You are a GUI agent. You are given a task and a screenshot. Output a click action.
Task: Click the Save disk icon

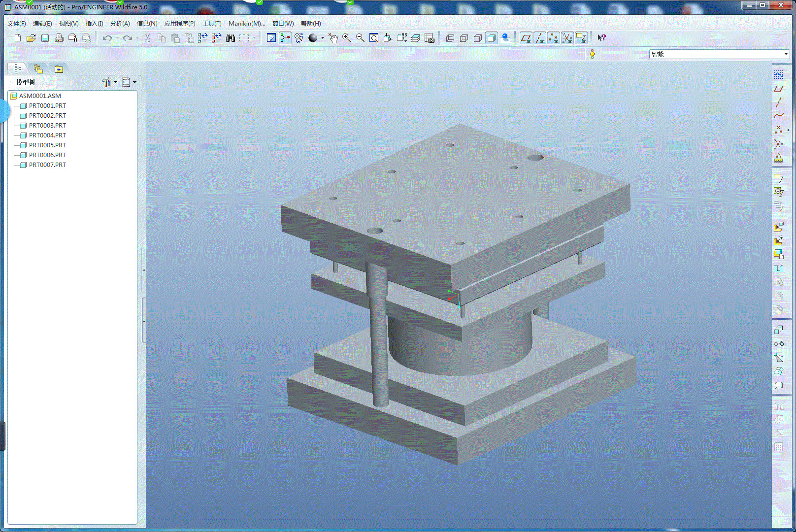(45, 38)
